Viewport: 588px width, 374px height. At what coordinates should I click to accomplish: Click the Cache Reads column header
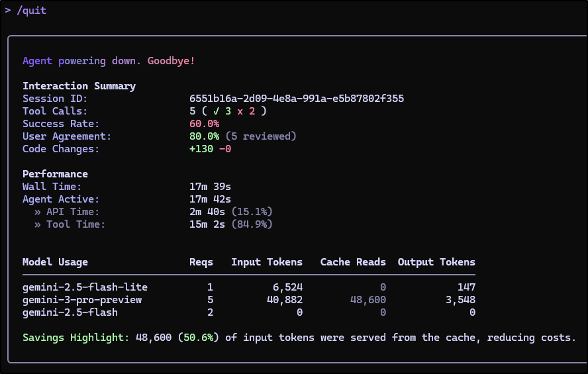pyautogui.click(x=353, y=262)
